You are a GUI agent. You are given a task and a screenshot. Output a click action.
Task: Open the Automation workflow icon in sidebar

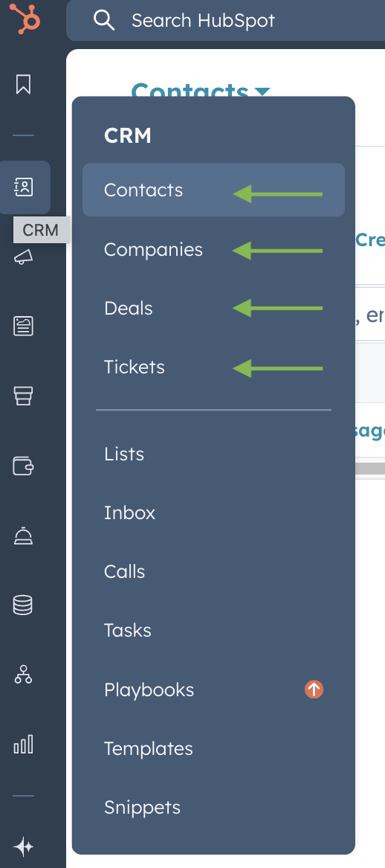coord(23,675)
